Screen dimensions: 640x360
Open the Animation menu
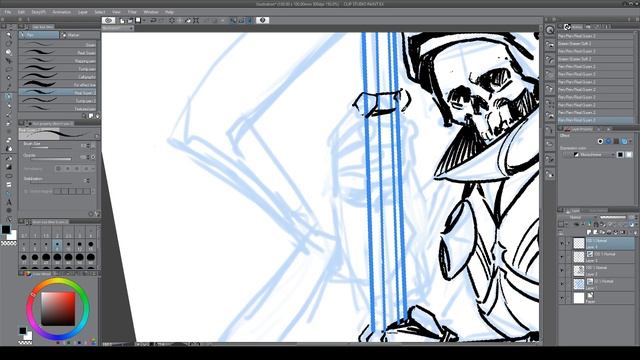(x=62, y=12)
